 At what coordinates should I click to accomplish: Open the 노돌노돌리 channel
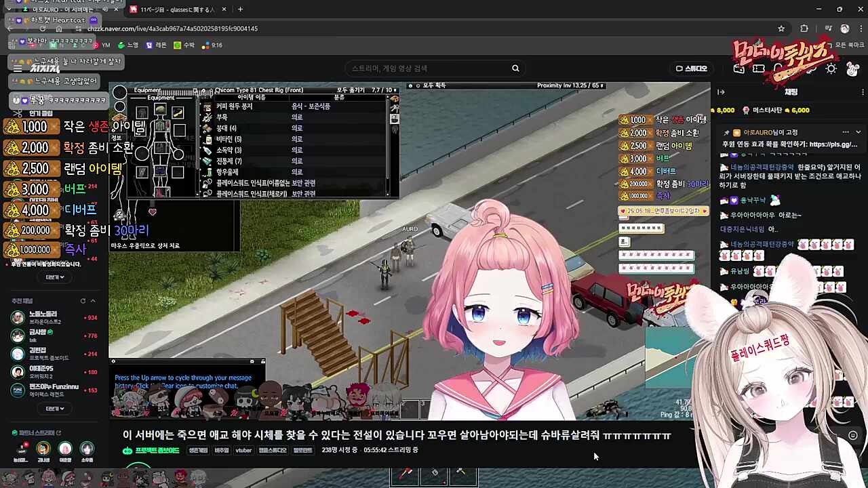click(56, 317)
